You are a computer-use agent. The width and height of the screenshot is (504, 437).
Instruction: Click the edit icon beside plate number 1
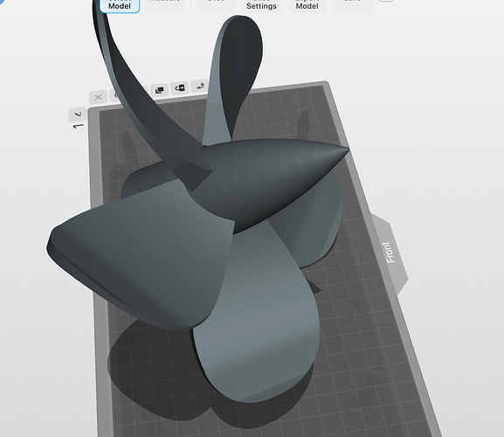[x=78, y=114]
